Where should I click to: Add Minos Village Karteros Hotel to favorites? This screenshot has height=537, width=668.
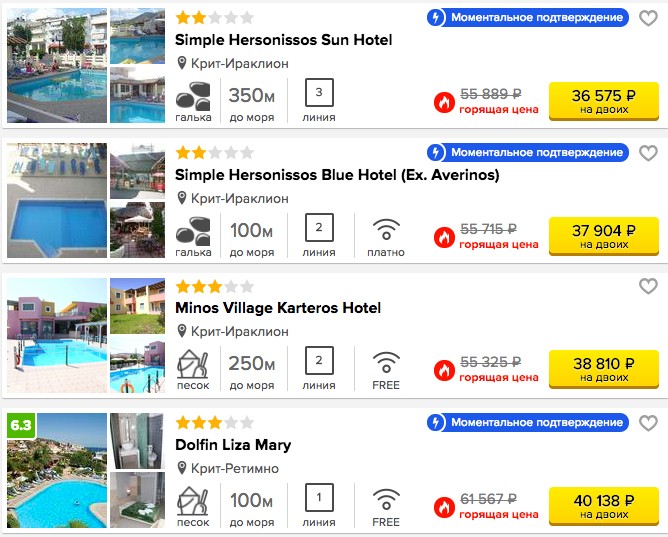pyautogui.click(x=648, y=286)
